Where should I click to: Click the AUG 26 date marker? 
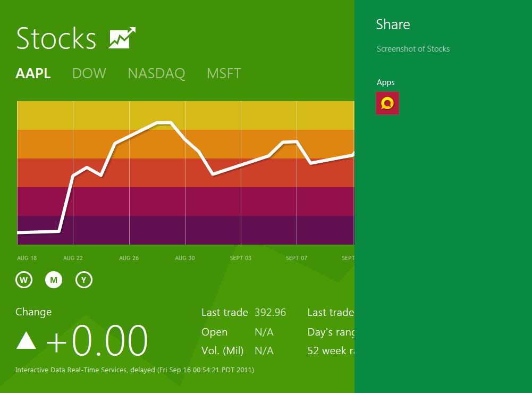pyautogui.click(x=129, y=258)
